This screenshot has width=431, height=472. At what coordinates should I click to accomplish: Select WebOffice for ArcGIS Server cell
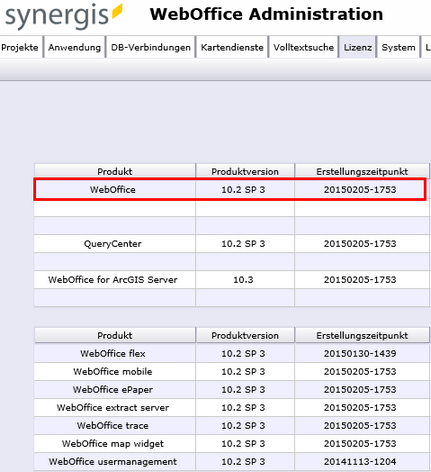tap(115, 280)
